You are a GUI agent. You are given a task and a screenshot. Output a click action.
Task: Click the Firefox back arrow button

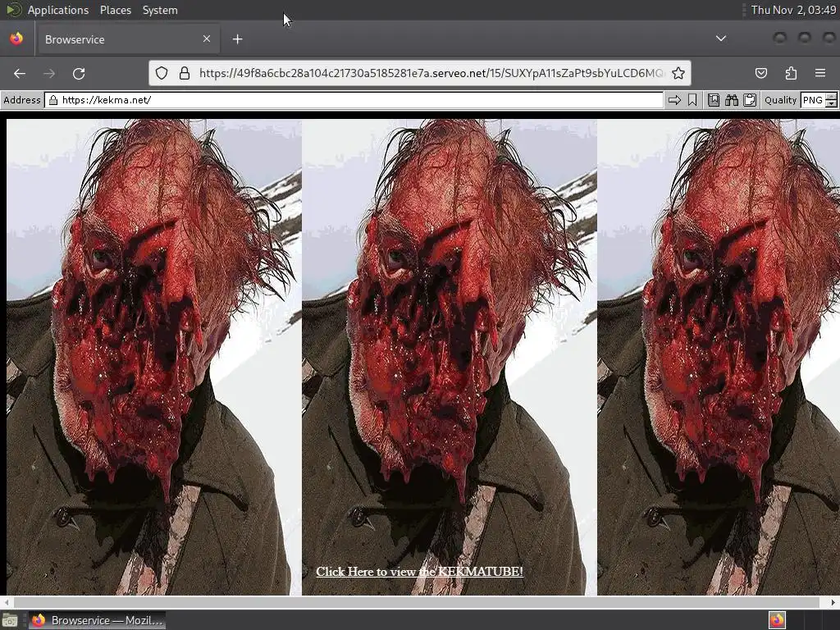(20, 73)
